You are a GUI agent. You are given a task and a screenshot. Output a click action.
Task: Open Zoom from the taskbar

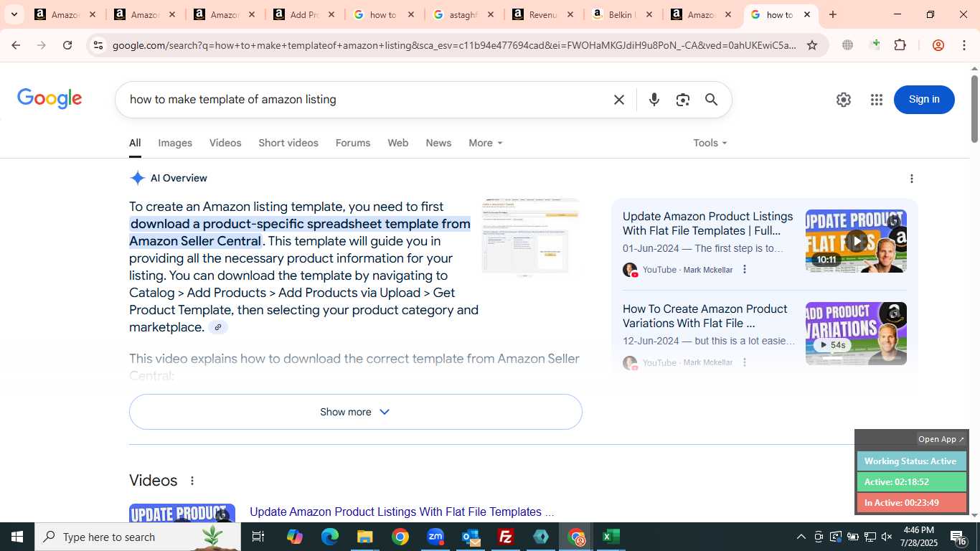[x=435, y=537]
